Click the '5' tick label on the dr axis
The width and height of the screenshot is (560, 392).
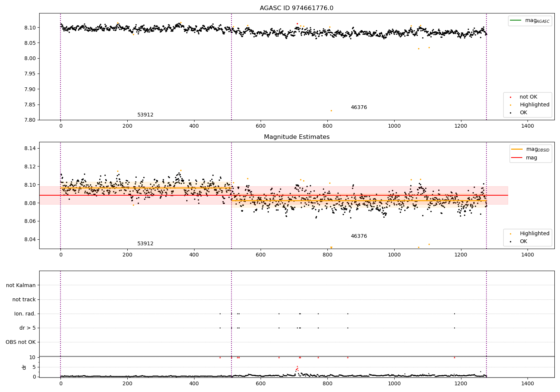tap(34, 367)
